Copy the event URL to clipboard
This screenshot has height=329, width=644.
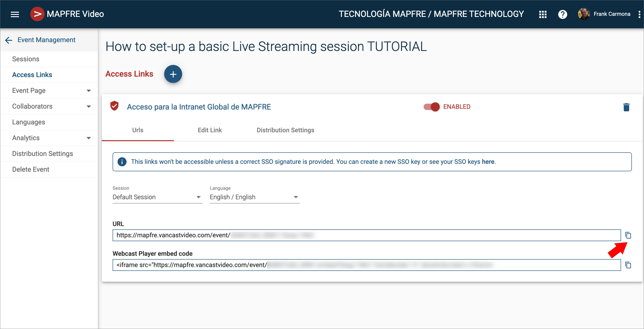(x=628, y=235)
